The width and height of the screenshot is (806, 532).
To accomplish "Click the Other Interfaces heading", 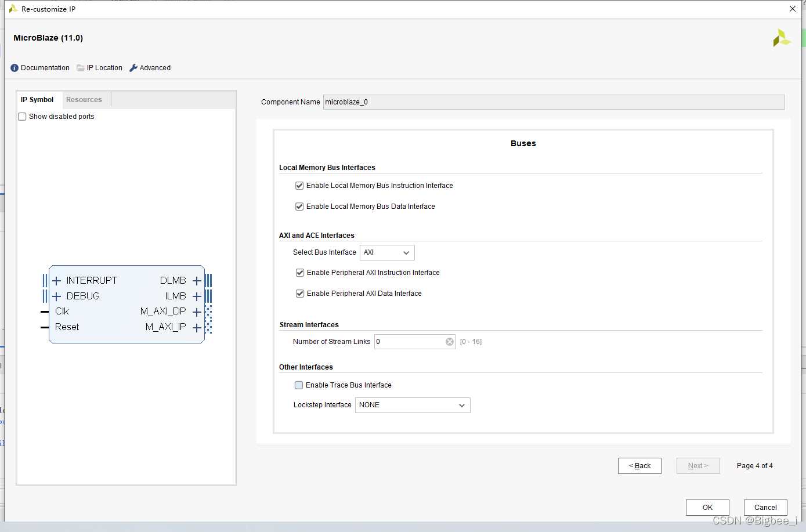I will coord(306,367).
